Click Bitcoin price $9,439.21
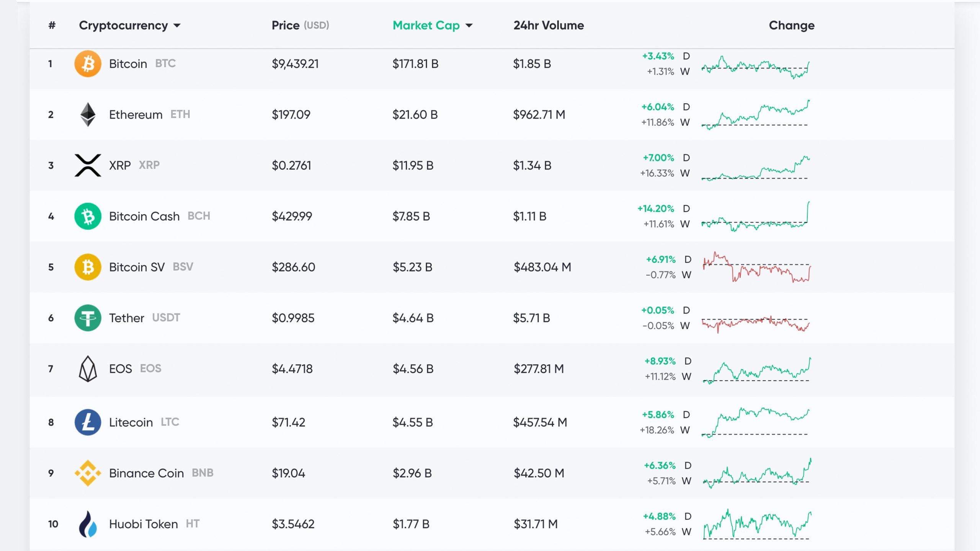The image size is (980, 551). click(295, 64)
